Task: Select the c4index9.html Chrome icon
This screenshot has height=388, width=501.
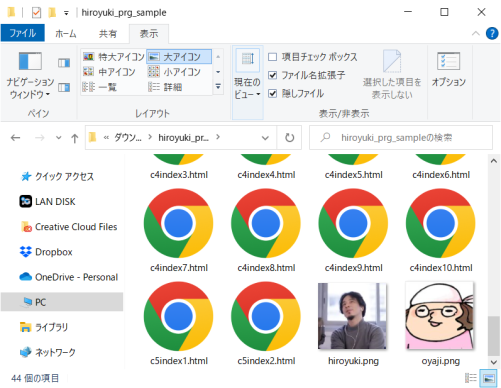Action: (x=353, y=223)
